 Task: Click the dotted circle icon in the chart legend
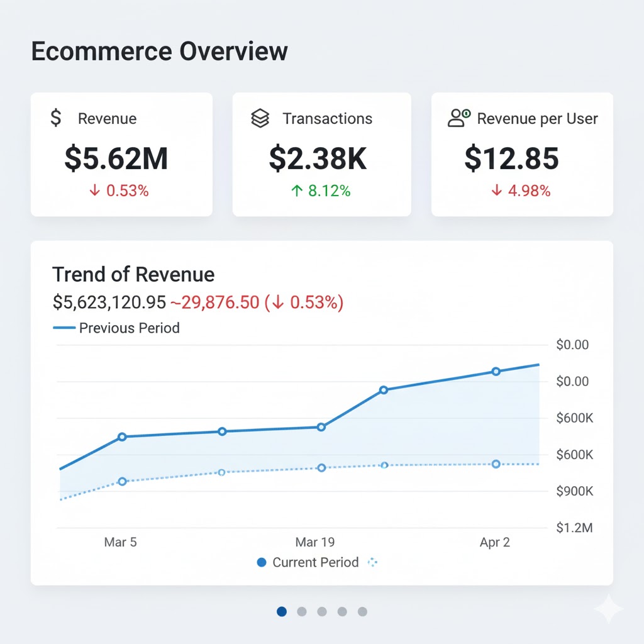(x=372, y=562)
